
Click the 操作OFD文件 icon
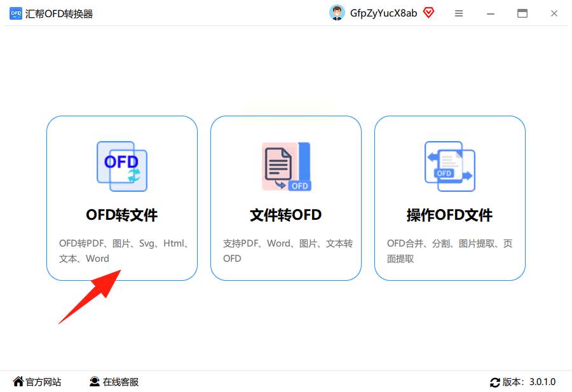point(450,166)
